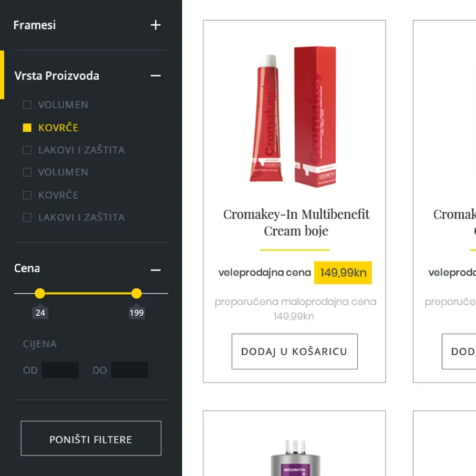Viewport: 476px width, 476px height.
Task: Enable the second KOVRČE checkbox
Action: coord(27,195)
